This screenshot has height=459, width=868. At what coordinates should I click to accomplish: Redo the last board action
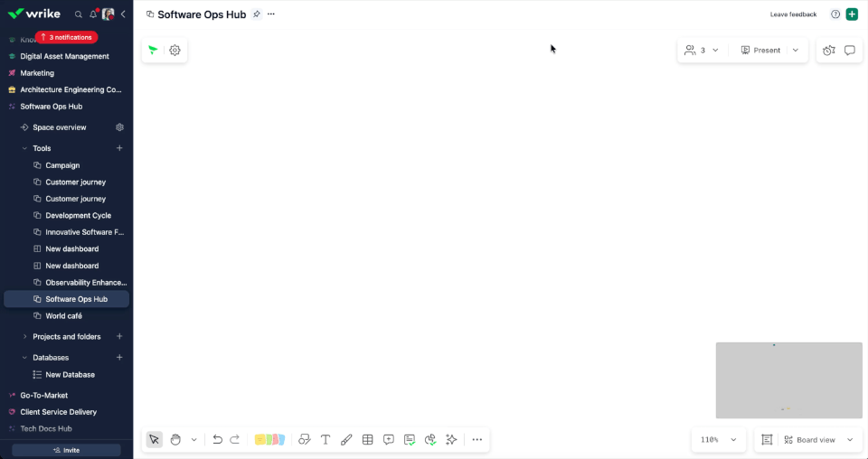coord(235,440)
